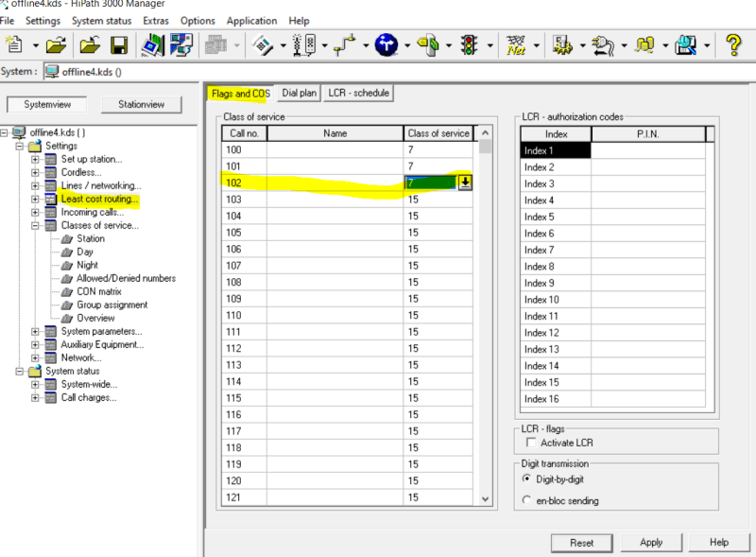756x557 pixels.
Task: Open the dropdown arrow beside the telephone set icon
Action: (x=283, y=45)
